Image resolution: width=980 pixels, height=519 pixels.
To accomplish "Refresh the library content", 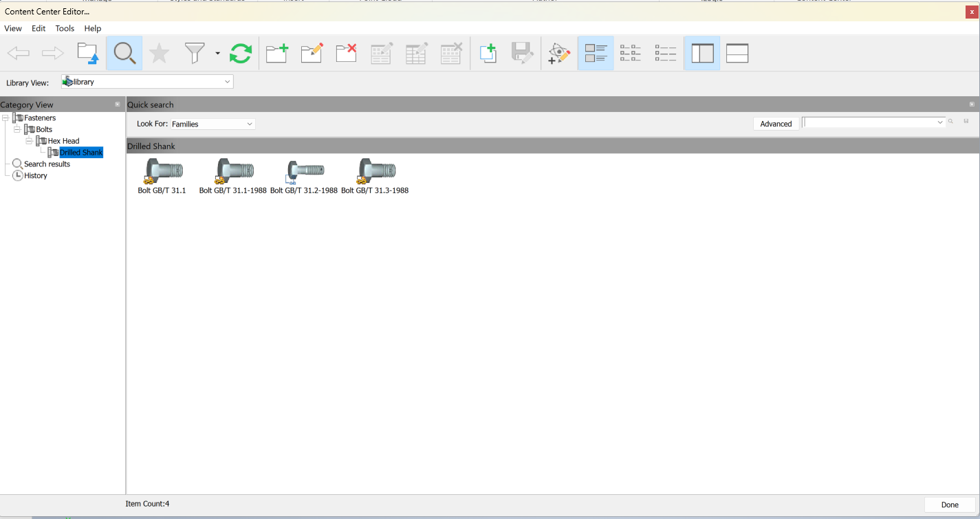I will click(x=241, y=53).
